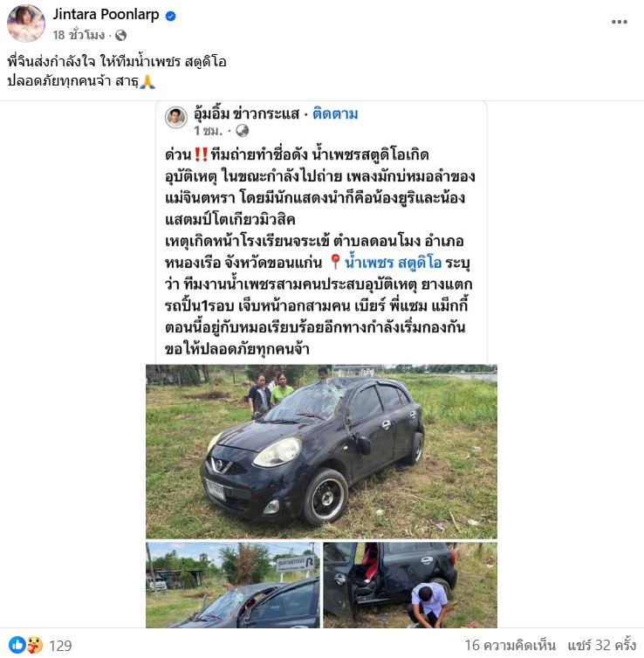Open อุ้มอิ้ม ข่าวกระแส page name

(247, 113)
